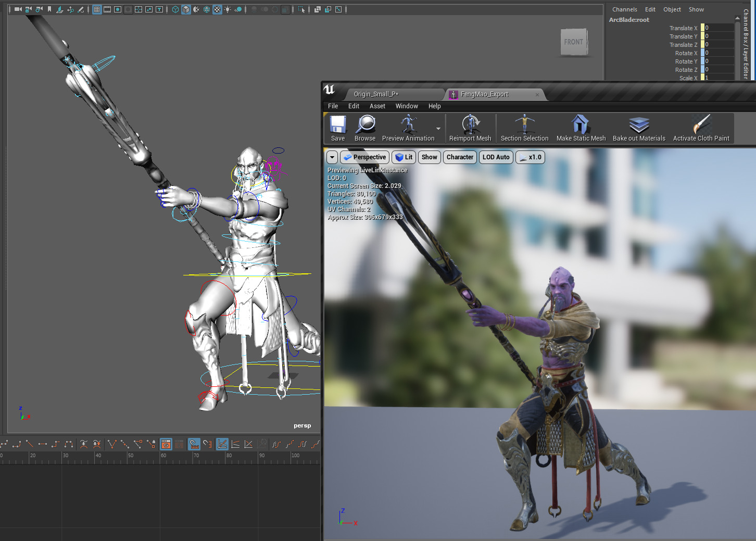The height and width of the screenshot is (541, 756).
Task: Switch to the Origin_Small_P tab
Action: click(376, 94)
